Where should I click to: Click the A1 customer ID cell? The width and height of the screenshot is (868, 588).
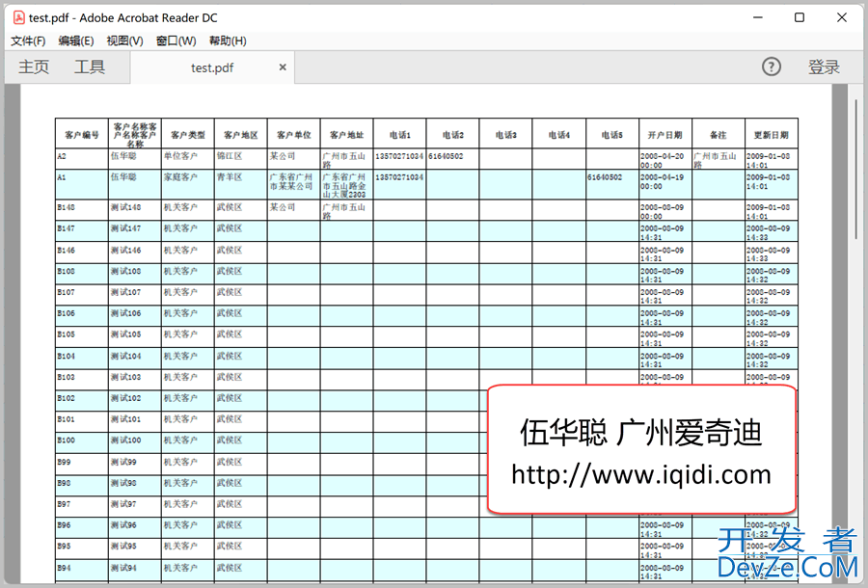(x=82, y=184)
